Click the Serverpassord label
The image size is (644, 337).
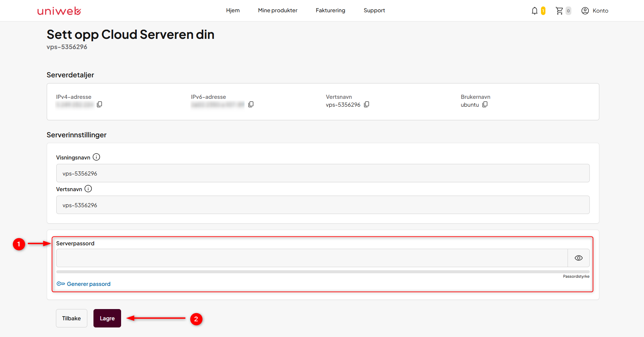[75, 243]
